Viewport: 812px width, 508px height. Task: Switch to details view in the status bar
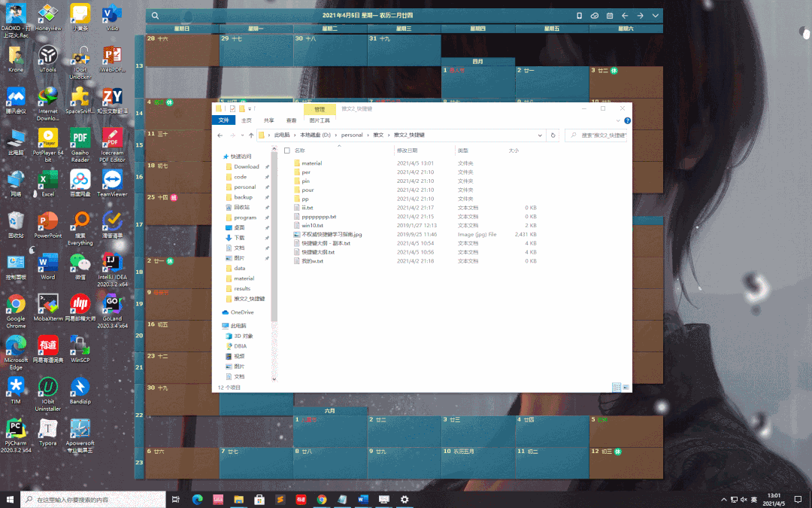[615, 385]
